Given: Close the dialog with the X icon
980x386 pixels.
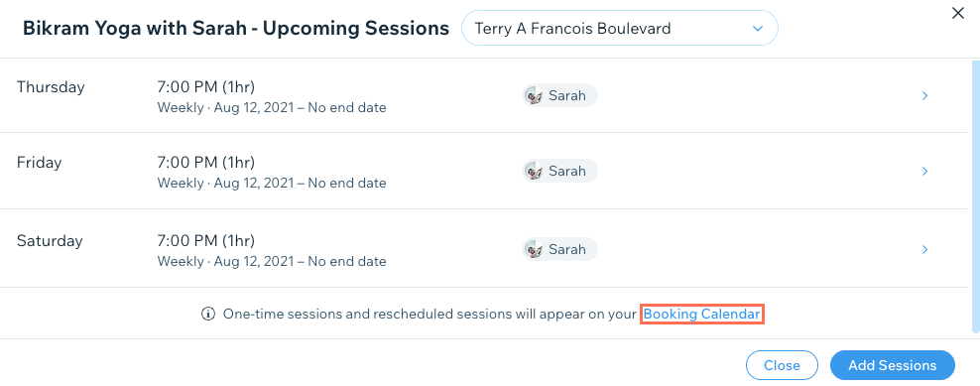Looking at the screenshot, I should pos(957,13).
